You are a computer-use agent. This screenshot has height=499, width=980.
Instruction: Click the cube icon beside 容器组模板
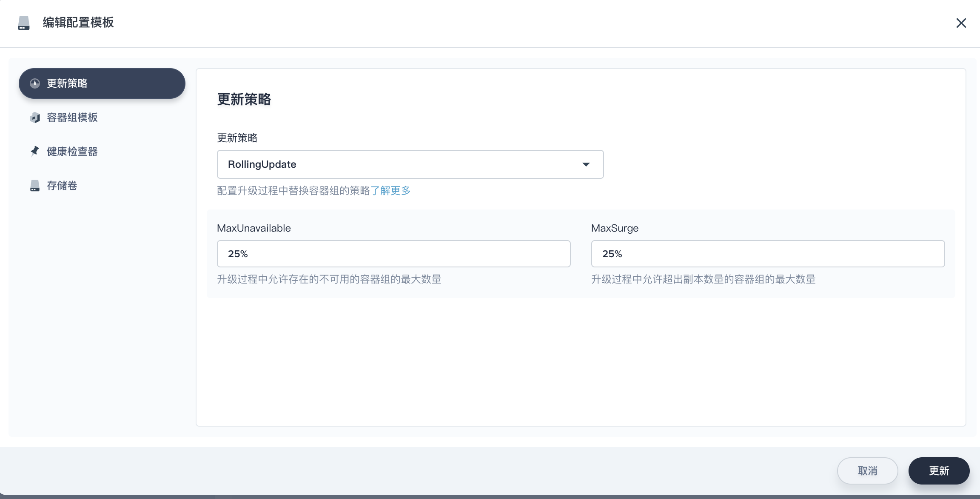(35, 118)
